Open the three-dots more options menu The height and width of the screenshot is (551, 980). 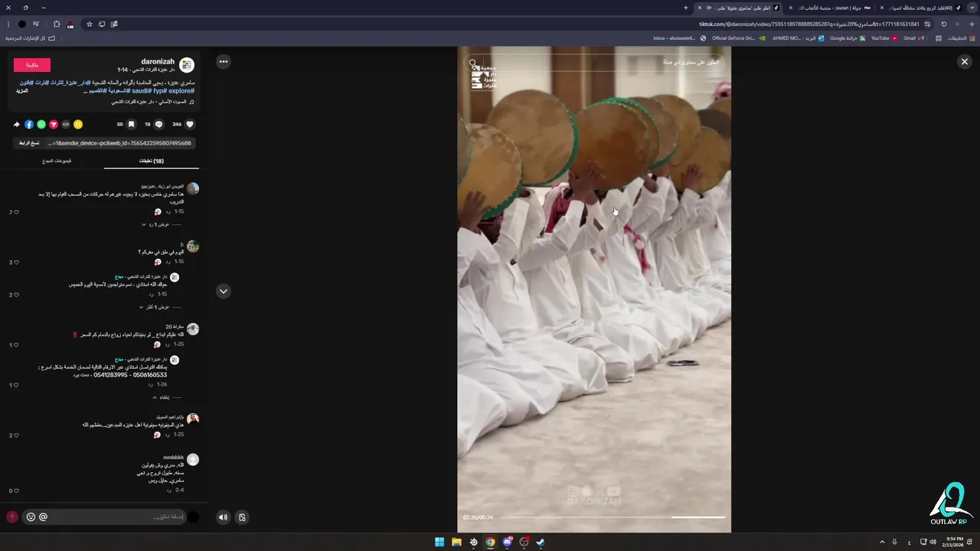[x=224, y=62]
